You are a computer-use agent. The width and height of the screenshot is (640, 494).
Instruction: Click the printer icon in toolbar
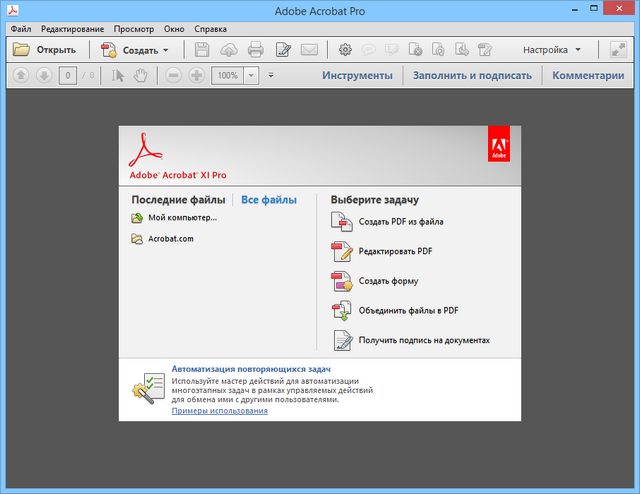click(x=255, y=49)
